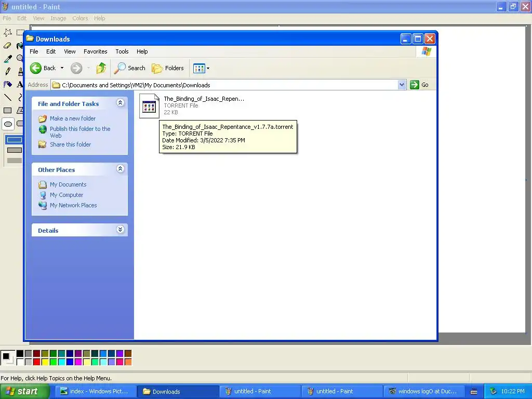The width and height of the screenshot is (532, 399).
Task: Pick the Eraser tool in Paint
Action: click(7, 46)
